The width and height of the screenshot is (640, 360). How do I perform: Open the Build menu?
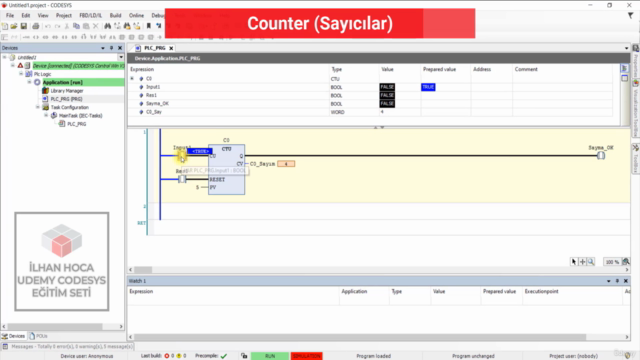click(x=116, y=16)
